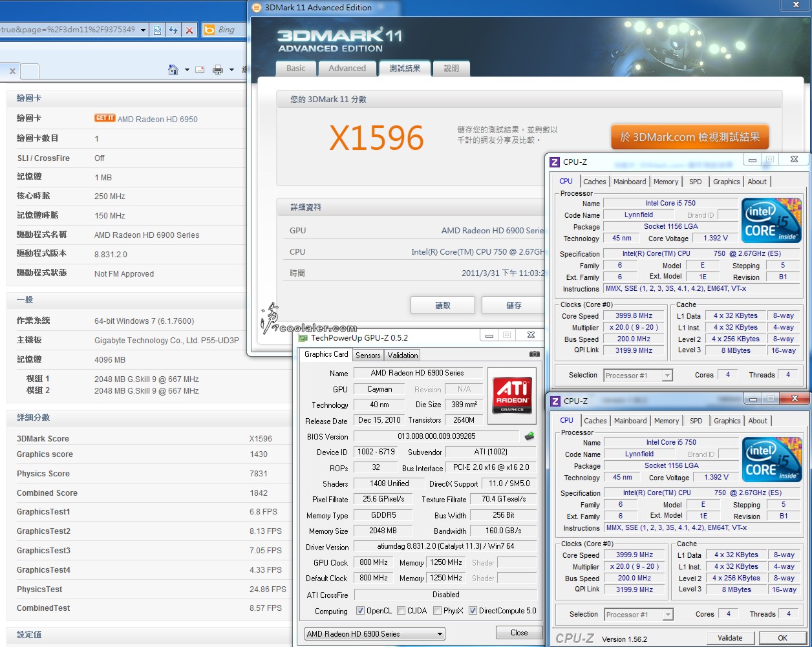Click the AMD Radeon HD 6950 link
Screen dimensions: 812x647
(158, 119)
